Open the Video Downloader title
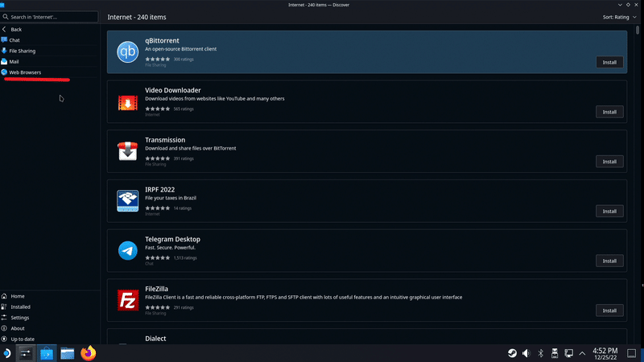 coord(173,90)
